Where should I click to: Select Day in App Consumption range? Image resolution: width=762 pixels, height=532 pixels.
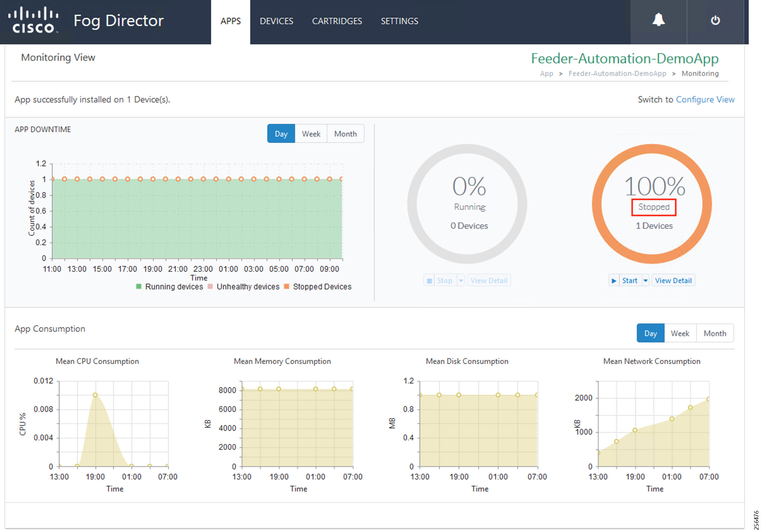650,333
